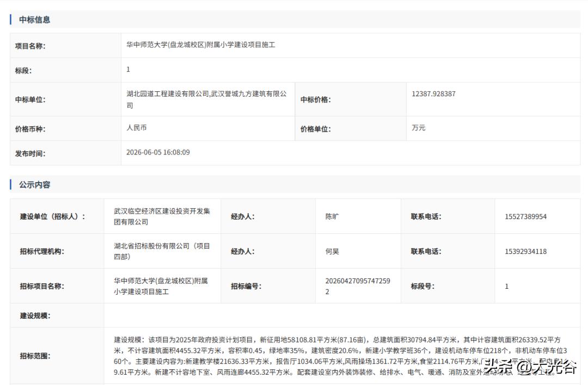Click the 公示内容 section heading
Image resolution: width=588 pixels, height=385 pixels.
coord(34,185)
